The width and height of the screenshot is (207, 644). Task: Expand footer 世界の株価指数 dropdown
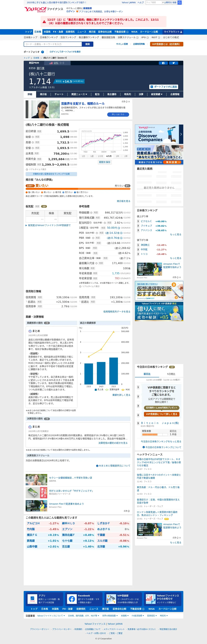point(110,615)
